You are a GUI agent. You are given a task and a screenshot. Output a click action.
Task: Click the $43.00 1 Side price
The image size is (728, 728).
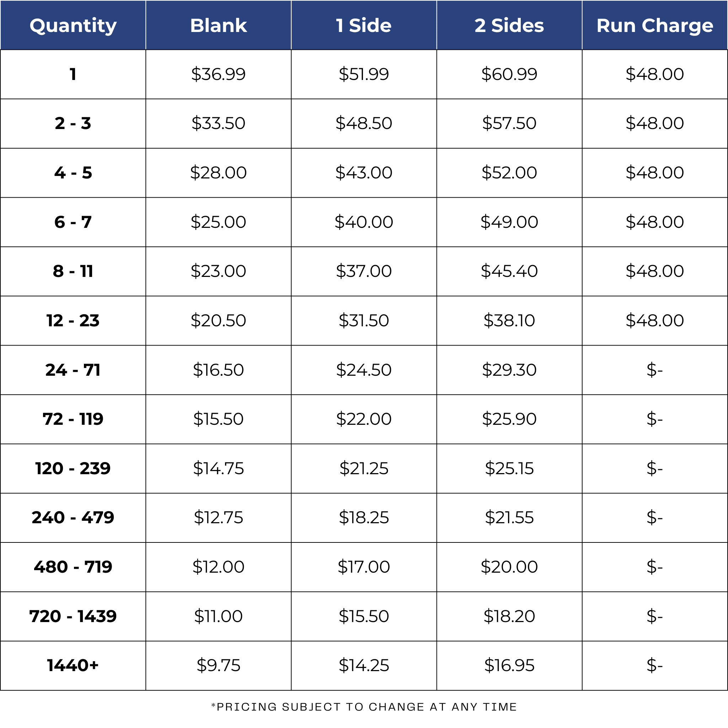364,172
